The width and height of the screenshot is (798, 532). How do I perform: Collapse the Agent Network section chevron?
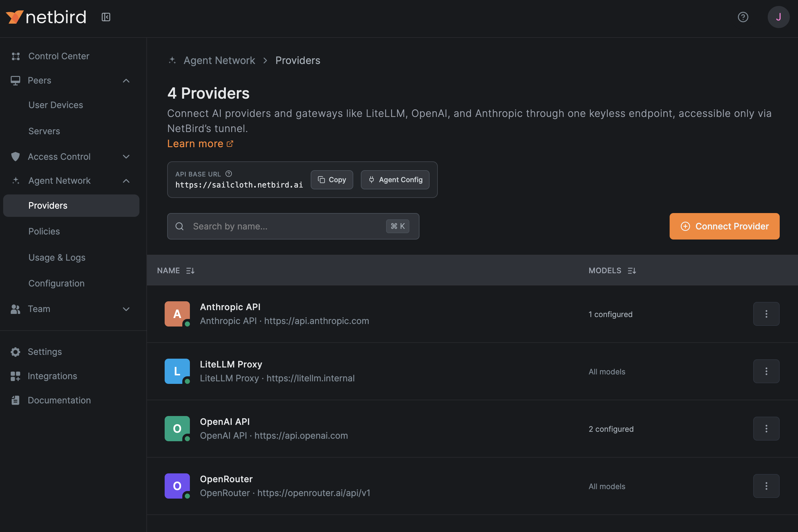coord(126,181)
